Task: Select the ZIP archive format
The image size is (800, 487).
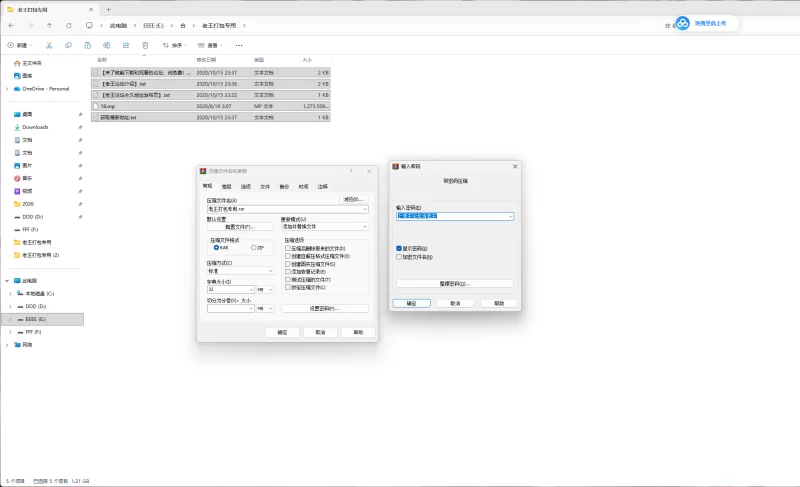Action: click(x=254, y=247)
